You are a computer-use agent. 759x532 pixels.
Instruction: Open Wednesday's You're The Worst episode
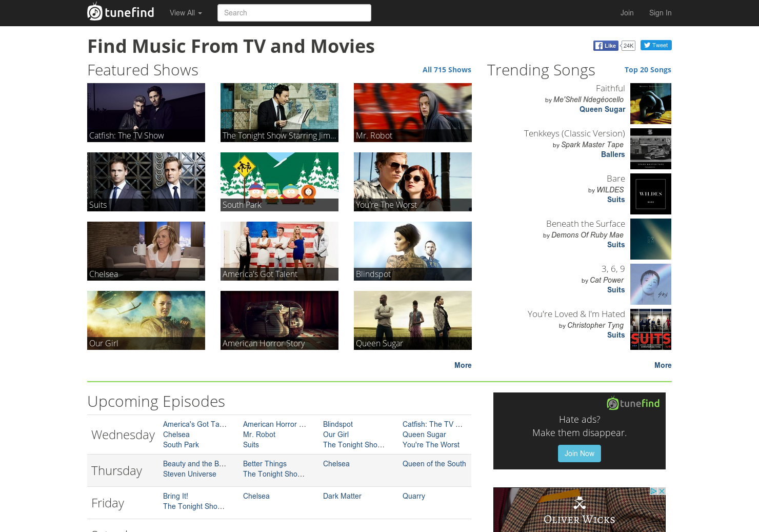431,445
